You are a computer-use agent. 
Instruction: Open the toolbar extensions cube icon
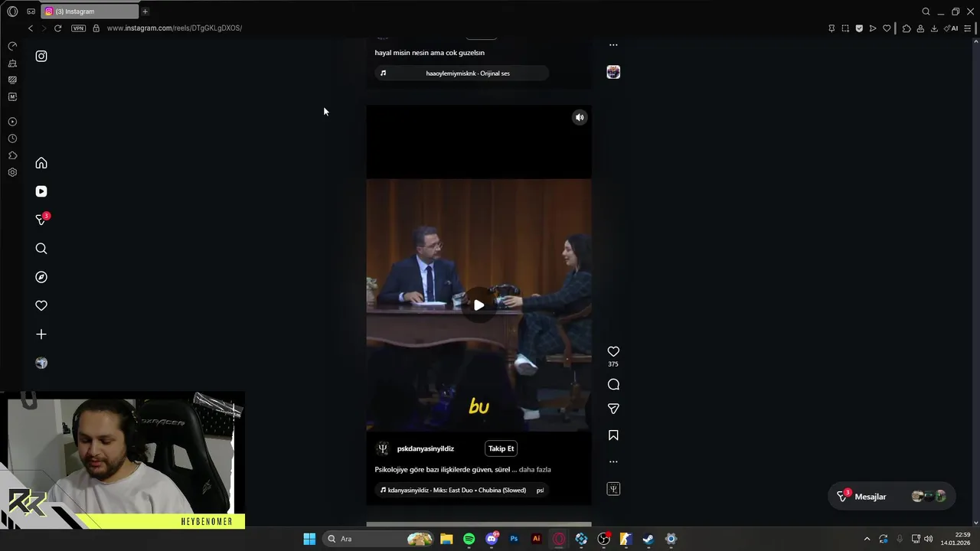click(x=906, y=28)
